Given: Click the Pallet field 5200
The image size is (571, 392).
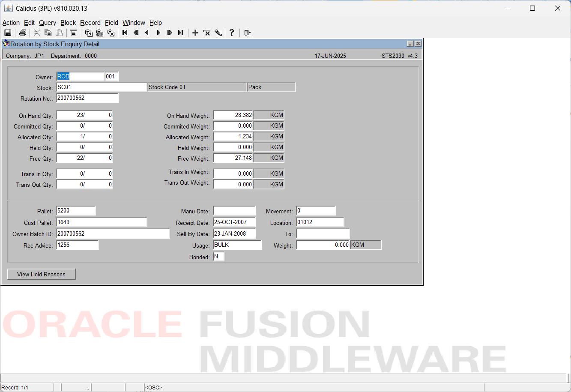Looking at the screenshot, I should click(76, 211).
